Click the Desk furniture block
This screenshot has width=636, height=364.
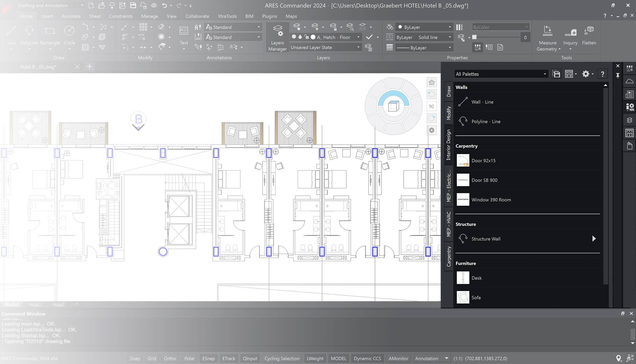(476, 277)
